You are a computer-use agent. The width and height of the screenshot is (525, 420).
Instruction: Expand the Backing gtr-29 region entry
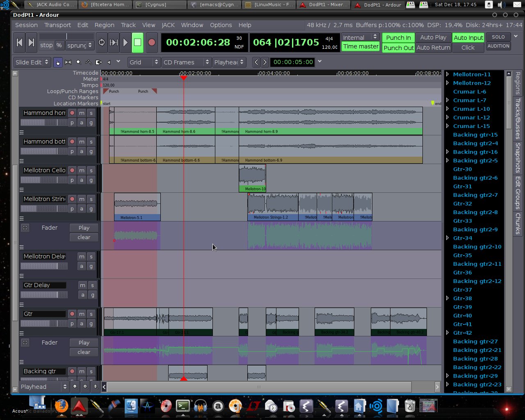click(447, 376)
